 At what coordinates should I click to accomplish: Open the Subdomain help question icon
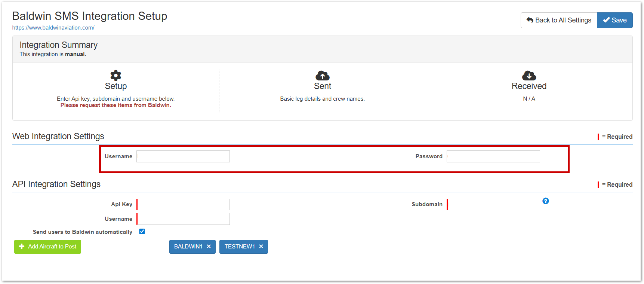tap(546, 201)
